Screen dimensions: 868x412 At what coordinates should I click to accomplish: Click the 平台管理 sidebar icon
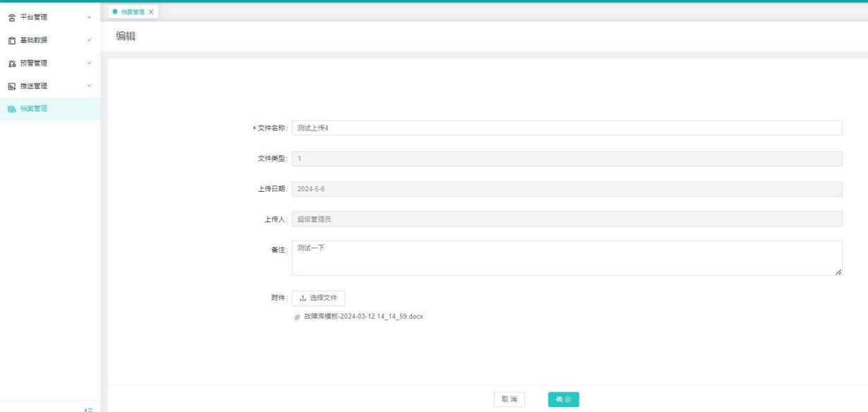coord(12,16)
